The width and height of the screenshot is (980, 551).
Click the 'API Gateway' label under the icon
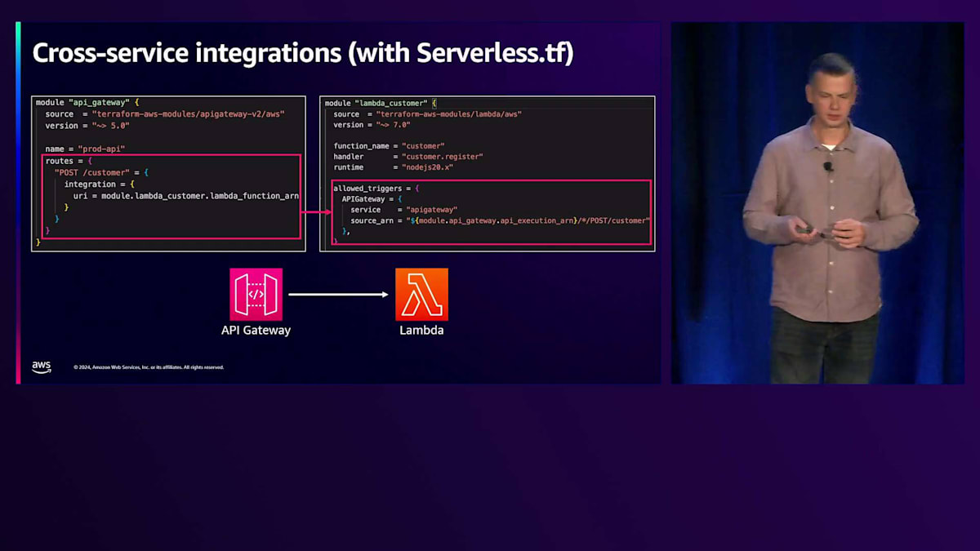pyautogui.click(x=256, y=331)
